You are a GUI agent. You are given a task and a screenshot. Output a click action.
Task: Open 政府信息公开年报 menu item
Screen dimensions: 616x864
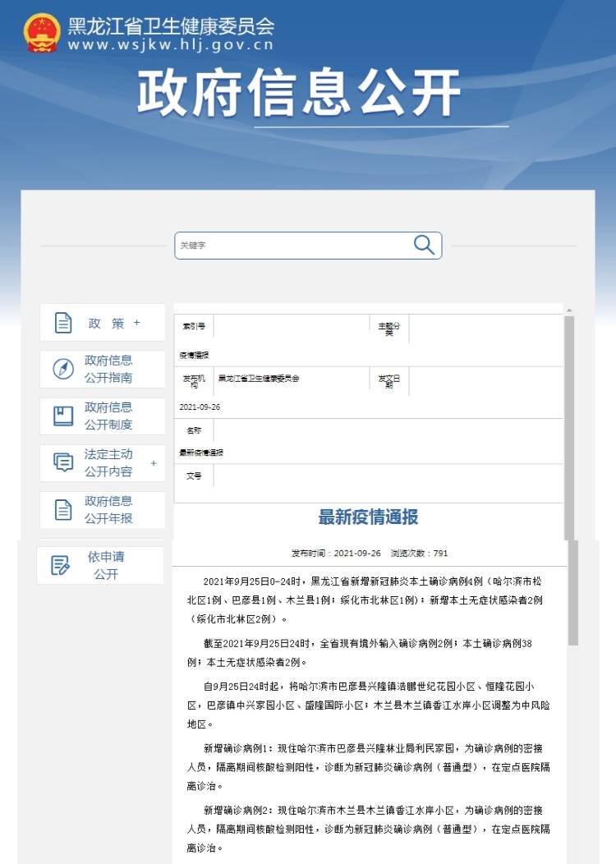(103, 510)
